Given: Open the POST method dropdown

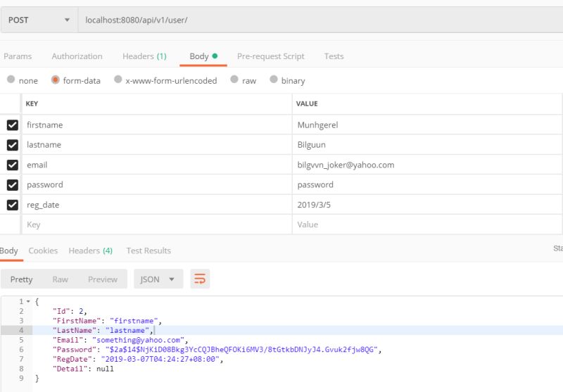Looking at the screenshot, I should pyautogui.click(x=39, y=20).
